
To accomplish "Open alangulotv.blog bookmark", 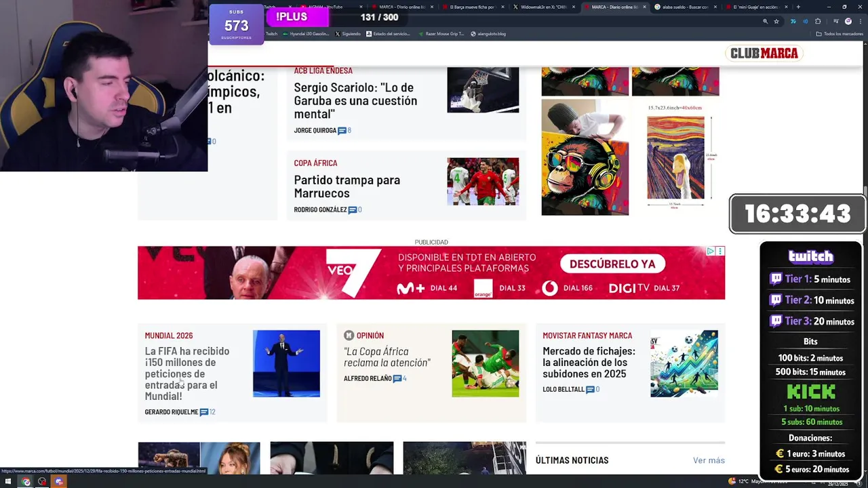I will point(488,34).
